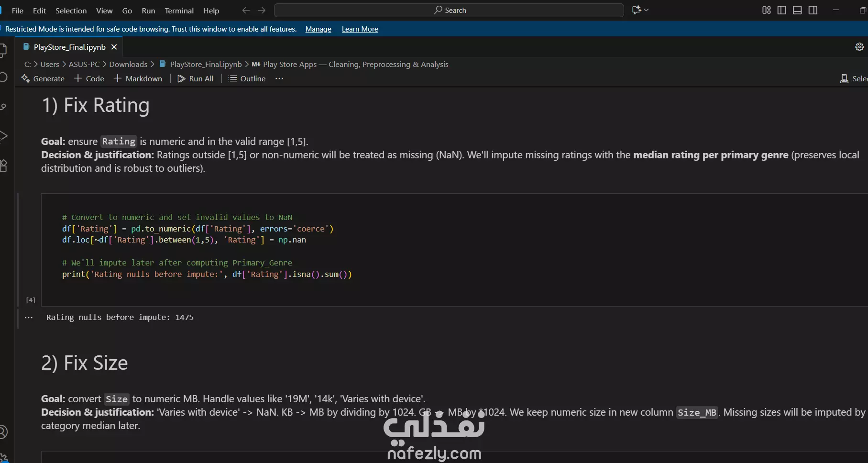Screen dimensions: 868x463
Task: Open the Copilot chat icon
Action: pyautogui.click(x=636, y=10)
